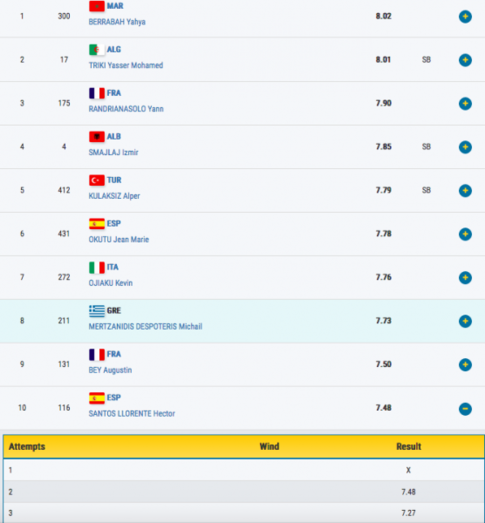Select the MERTZANIDIS DESPOTERIS Michail name link
Viewport: 485px width, 523px height.
145,327
